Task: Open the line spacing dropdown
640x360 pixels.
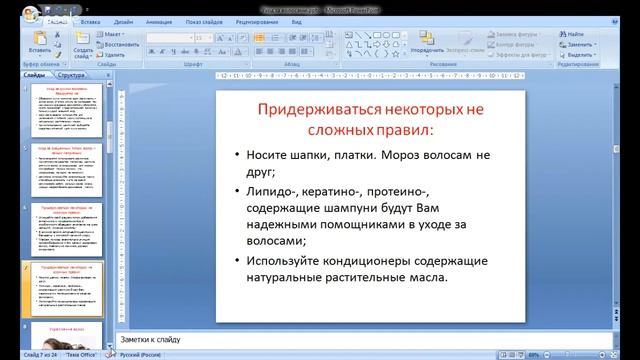Action: pos(316,38)
